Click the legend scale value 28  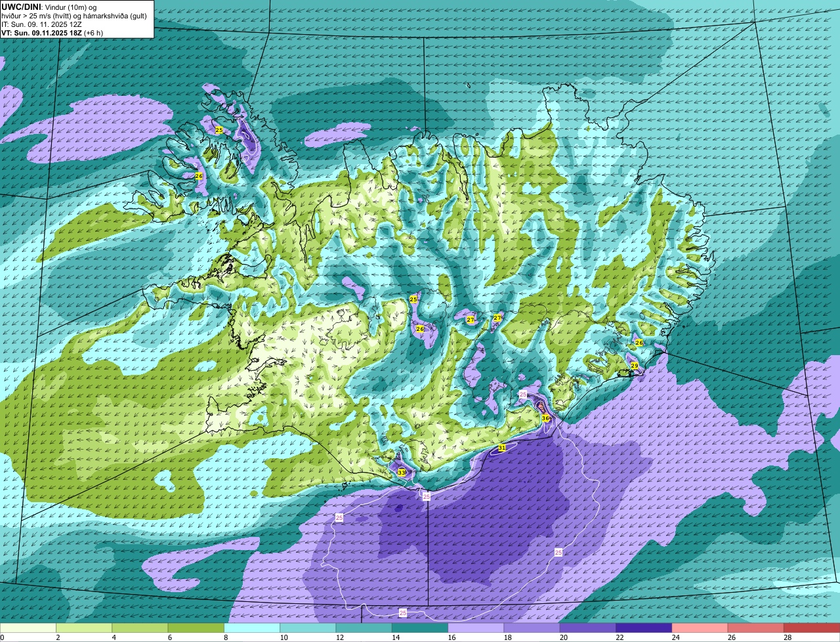787,637
